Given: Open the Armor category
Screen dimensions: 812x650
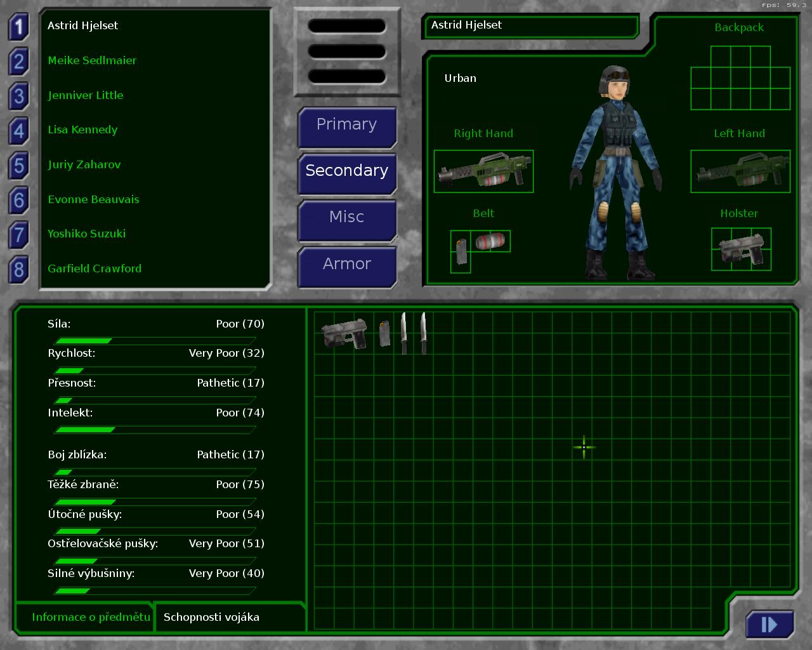Looking at the screenshot, I should coord(346,264).
